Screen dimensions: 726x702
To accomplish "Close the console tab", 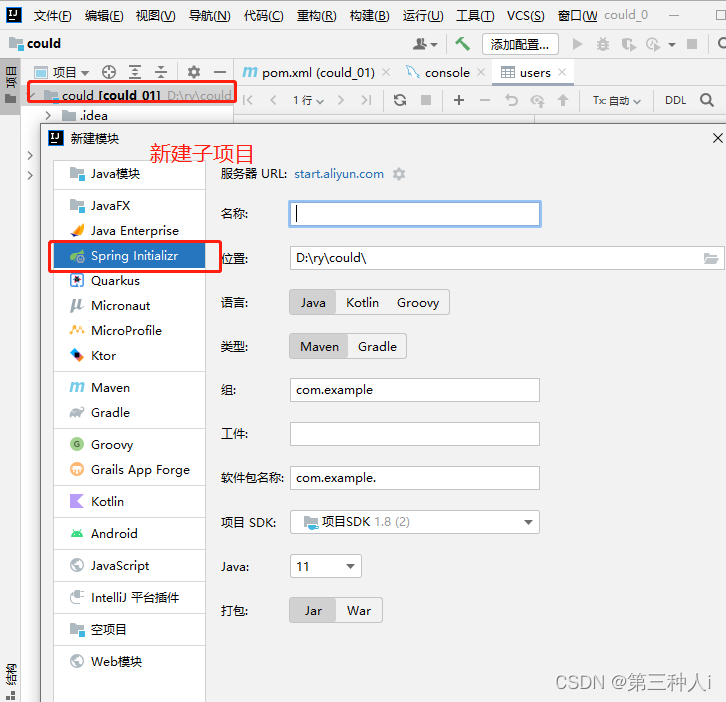I will point(481,72).
